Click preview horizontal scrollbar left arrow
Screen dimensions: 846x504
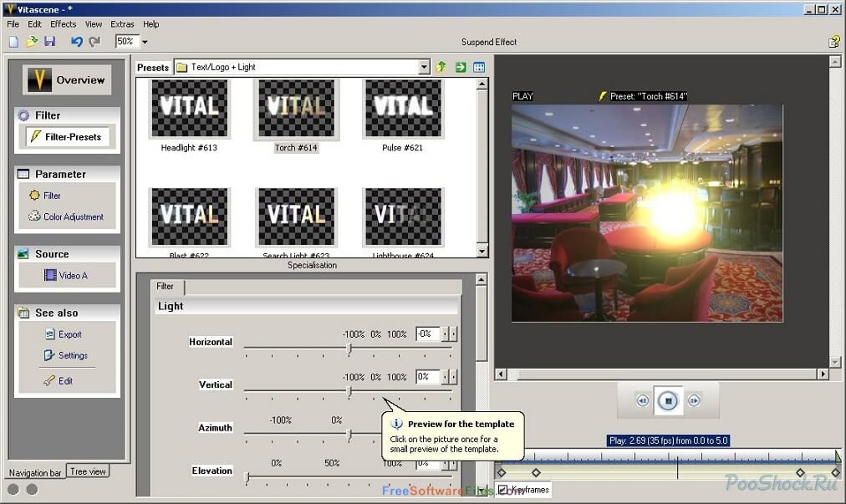pyautogui.click(x=501, y=374)
